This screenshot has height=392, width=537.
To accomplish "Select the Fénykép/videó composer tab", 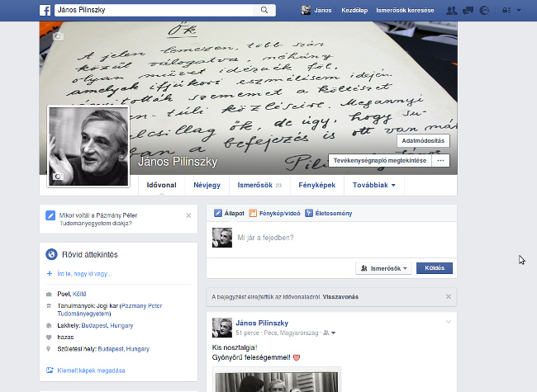I will 274,213.
